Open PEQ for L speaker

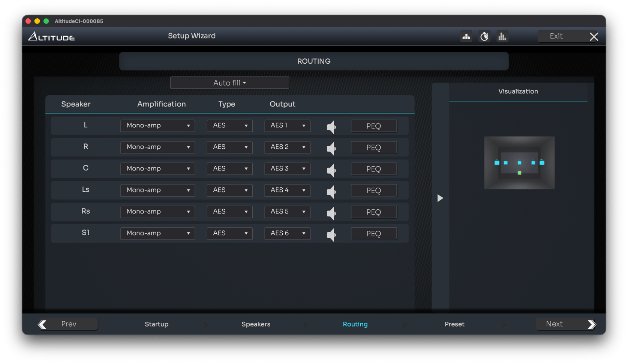[x=373, y=126]
